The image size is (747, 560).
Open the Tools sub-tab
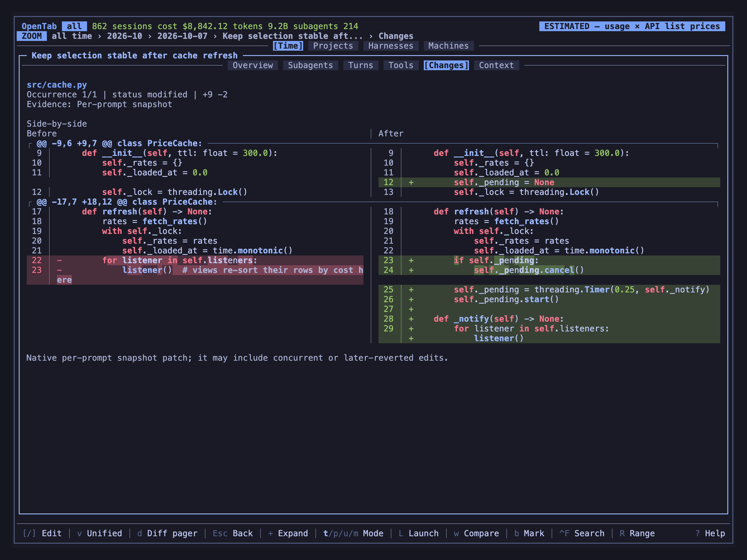pyautogui.click(x=401, y=65)
